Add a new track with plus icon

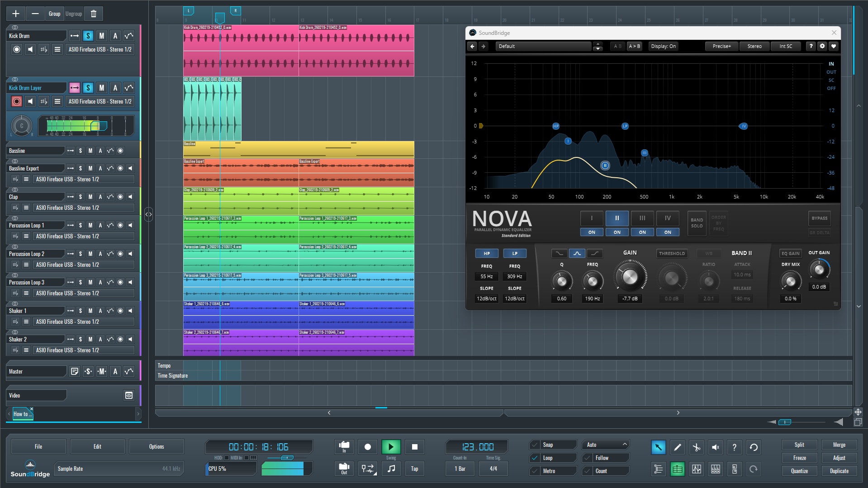point(16,14)
